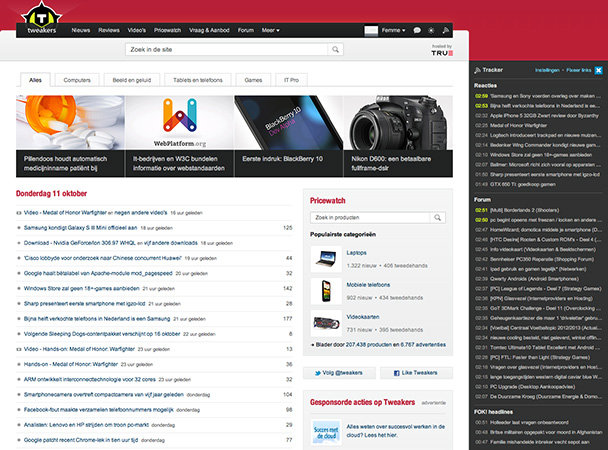The width and height of the screenshot is (608, 450).
Task: Open Samsung kondigt Galaxy S III Mini article
Action: point(80,228)
